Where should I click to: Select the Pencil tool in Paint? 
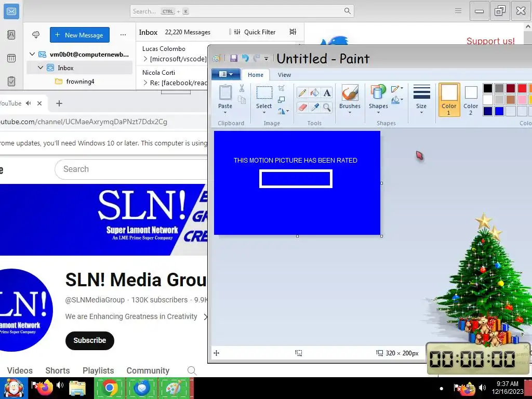pos(302,92)
